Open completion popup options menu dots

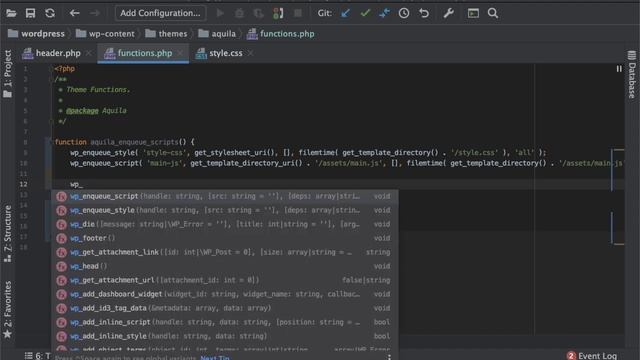[389, 357]
